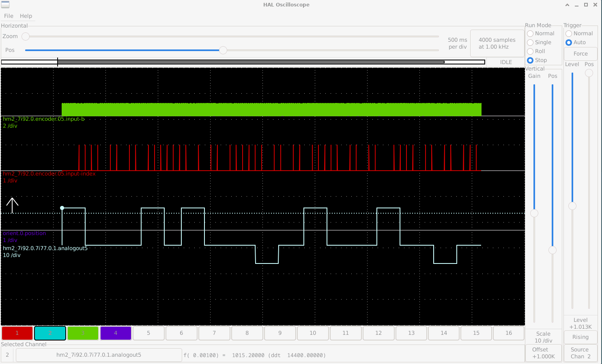Click the Force trigger button
The width and height of the screenshot is (602, 364).
(x=580, y=54)
